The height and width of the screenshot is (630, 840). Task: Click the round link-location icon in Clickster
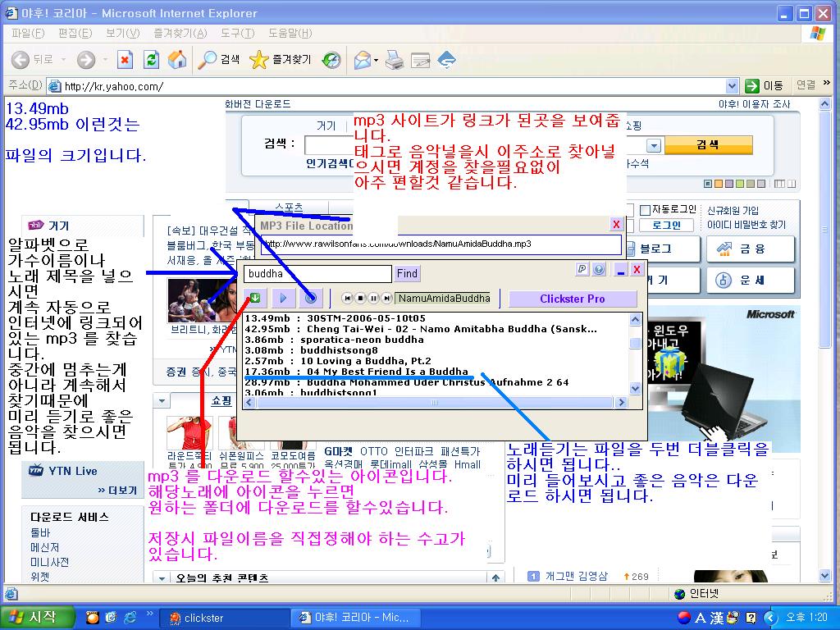(x=311, y=298)
